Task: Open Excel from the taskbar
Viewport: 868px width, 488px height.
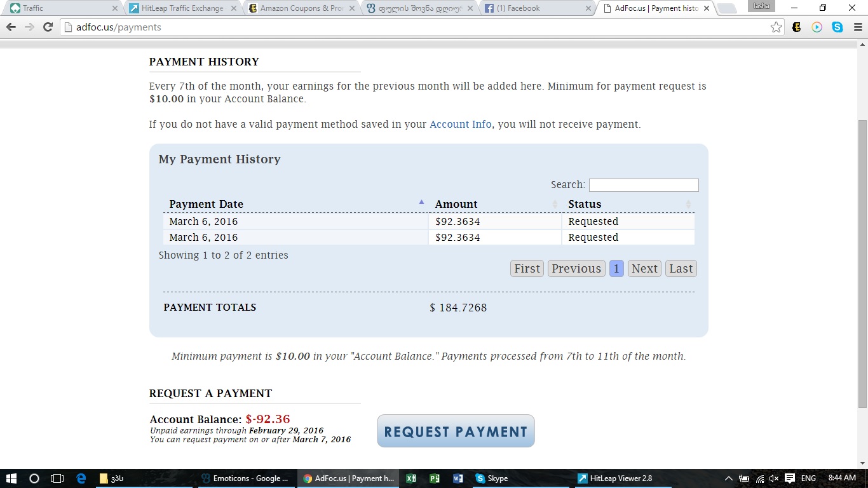Action: pyautogui.click(x=411, y=478)
